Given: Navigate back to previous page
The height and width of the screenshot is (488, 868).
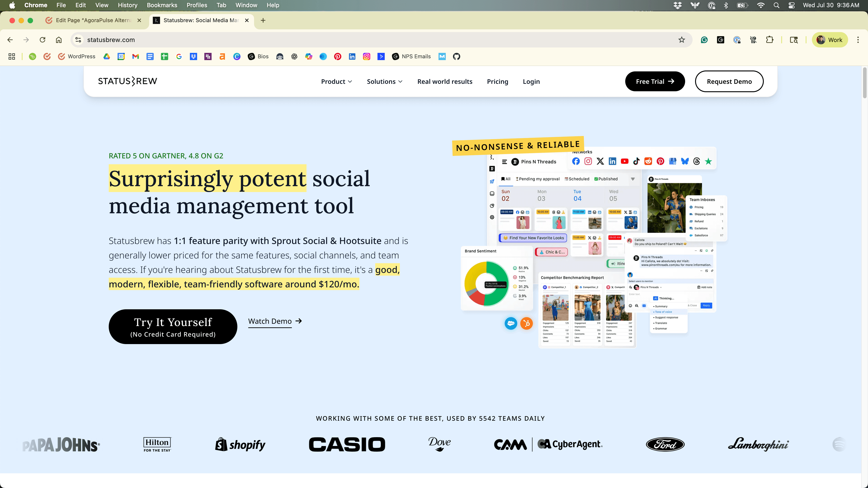Looking at the screenshot, I should [x=10, y=40].
